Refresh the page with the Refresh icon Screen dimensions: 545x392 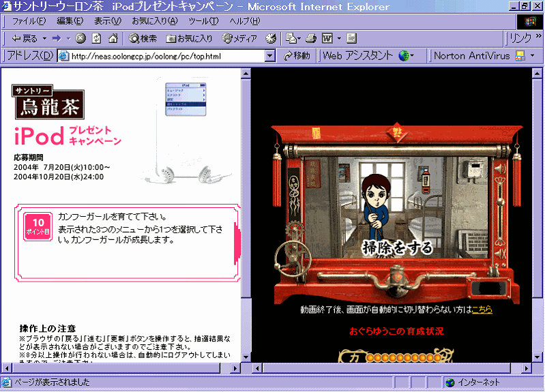tap(97, 39)
